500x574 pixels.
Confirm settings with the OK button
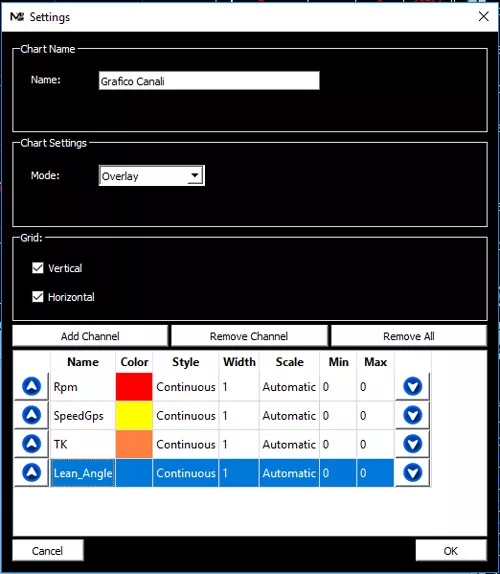pyautogui.click(x=451, y=551)
